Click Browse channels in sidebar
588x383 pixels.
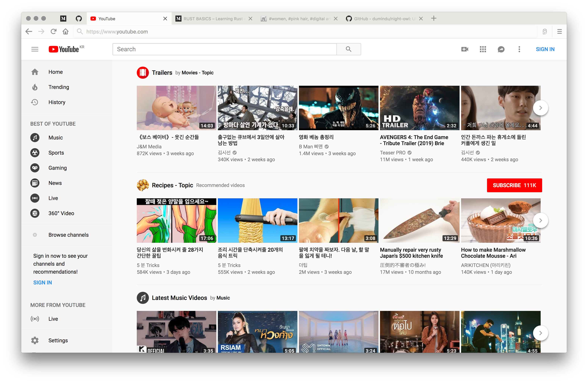68,235
